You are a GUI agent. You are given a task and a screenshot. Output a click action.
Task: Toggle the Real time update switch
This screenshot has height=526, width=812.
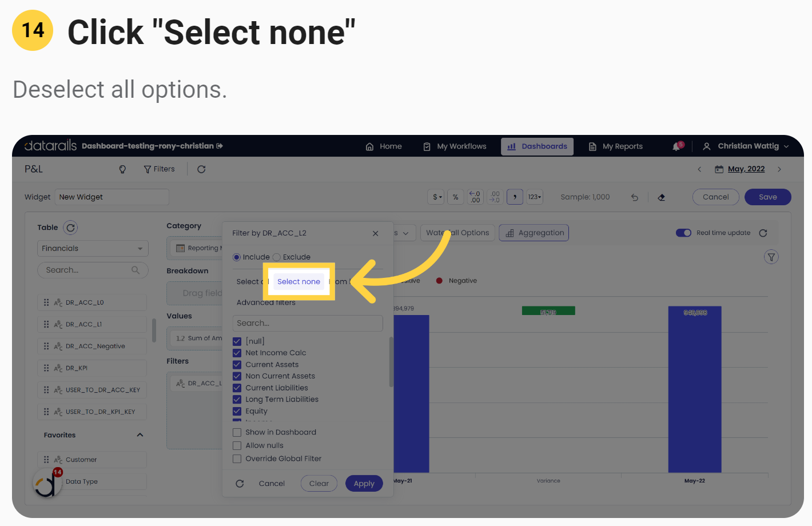[683, 233]
